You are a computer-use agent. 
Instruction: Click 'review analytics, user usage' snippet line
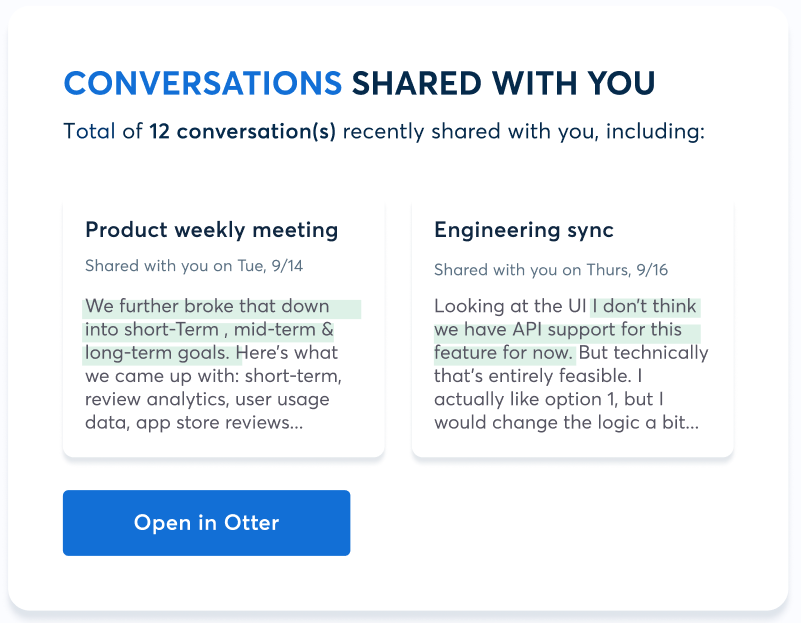pyautogui.click(x=207, y=399)
